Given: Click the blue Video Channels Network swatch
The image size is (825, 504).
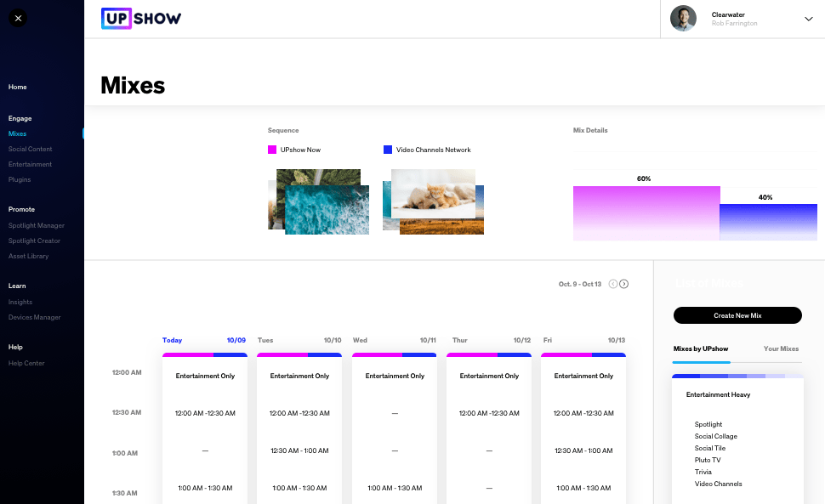Looking at the screenshot, I should point(388,150).
